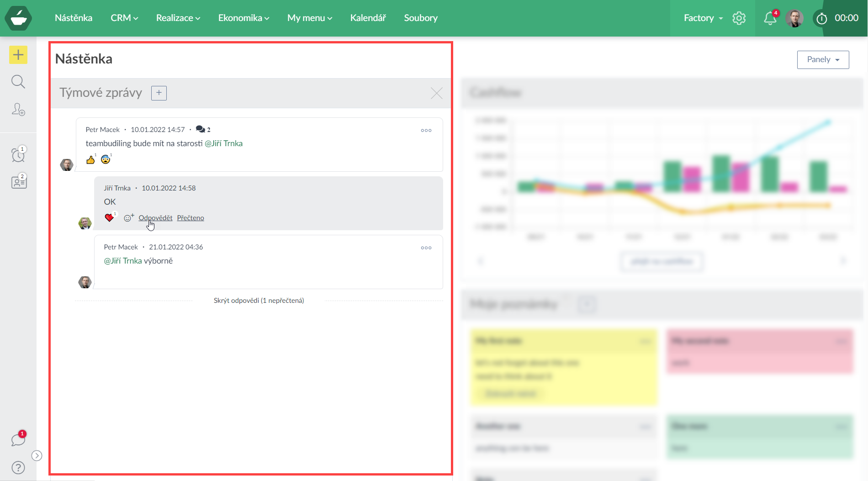Open search with the magnifier icon
Image resolution: width=868 pixels, height=481 pixels.
[18, 82]
